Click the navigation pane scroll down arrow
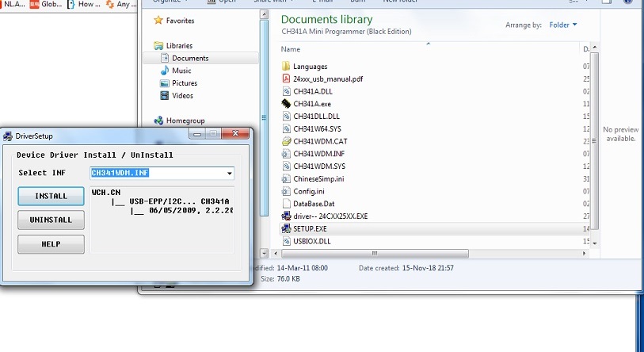The height and width of the screenshot is (352, 644). (x=264, y=254)
